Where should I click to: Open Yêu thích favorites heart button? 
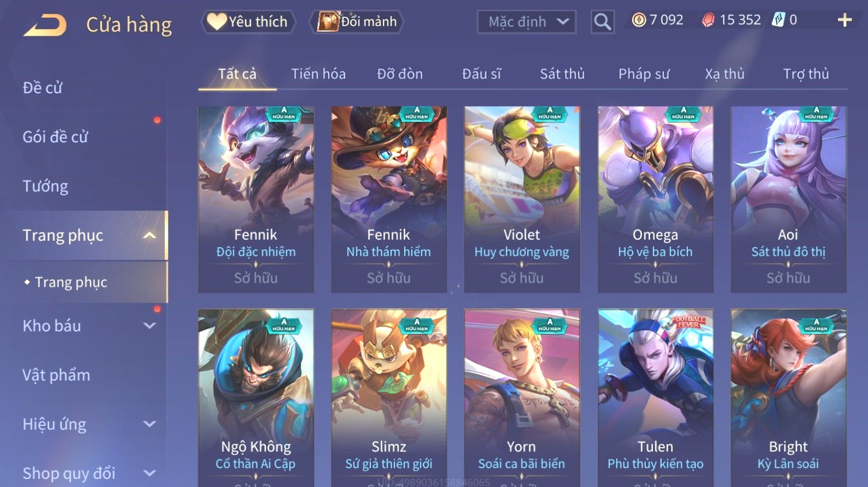[x=249, y=22]
